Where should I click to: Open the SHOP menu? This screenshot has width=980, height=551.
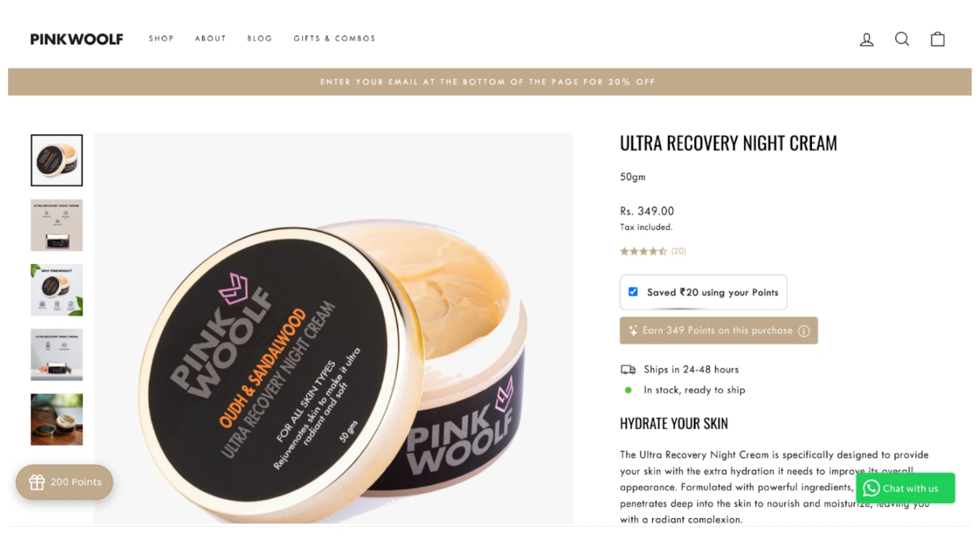(x=161, y=38)
